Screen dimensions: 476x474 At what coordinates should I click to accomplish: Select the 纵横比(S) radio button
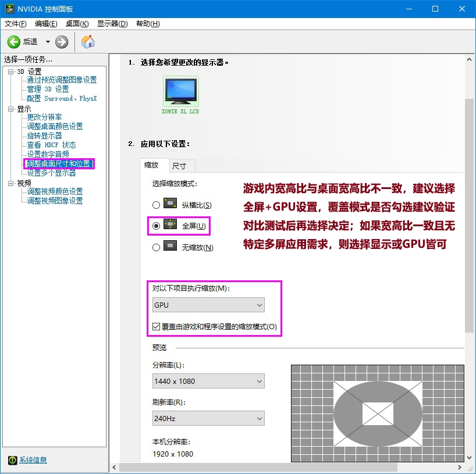[x=156, y=205]
